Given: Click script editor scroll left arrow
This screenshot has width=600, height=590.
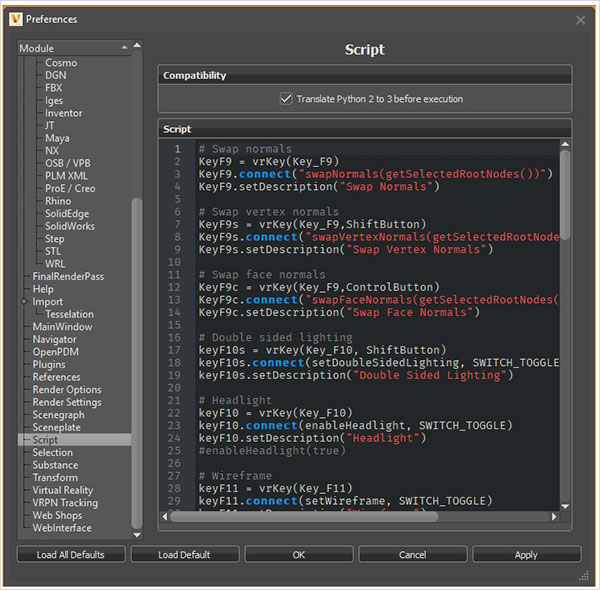Looking at the screenshot, I should coord(165,517).
